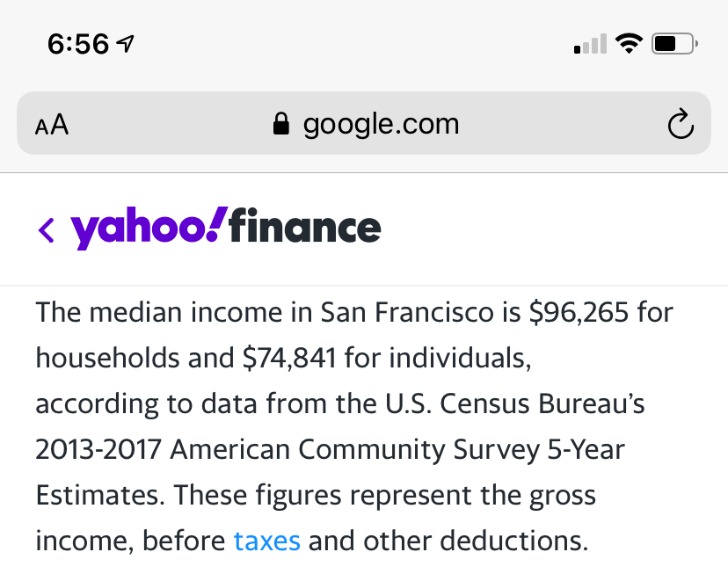The width and height of the screenshot is (728, 574).
Task: Open the purple yahoo! logo
Action: pos(149,228)
